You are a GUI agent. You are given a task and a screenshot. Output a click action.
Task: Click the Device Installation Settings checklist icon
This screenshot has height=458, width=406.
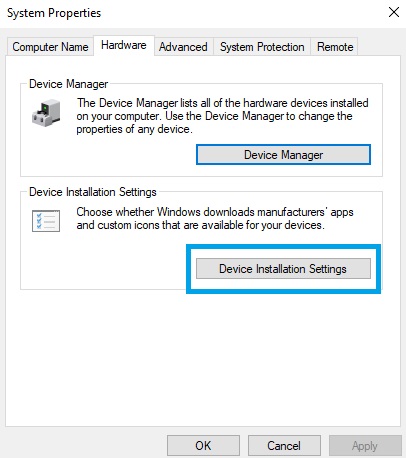[x=46, y=221]
